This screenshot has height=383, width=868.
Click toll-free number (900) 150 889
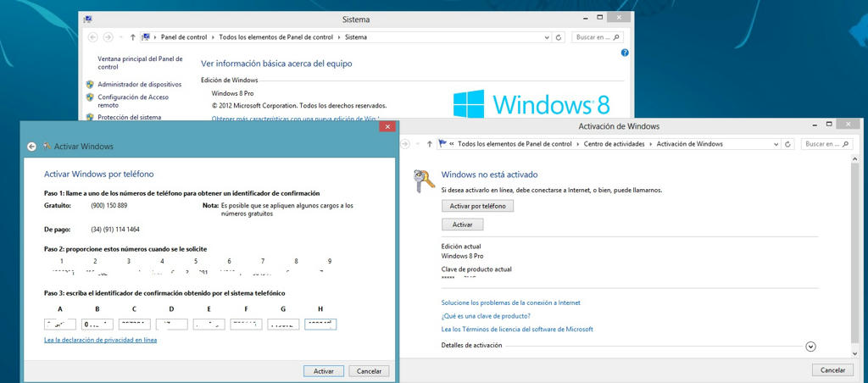point(109,205)
